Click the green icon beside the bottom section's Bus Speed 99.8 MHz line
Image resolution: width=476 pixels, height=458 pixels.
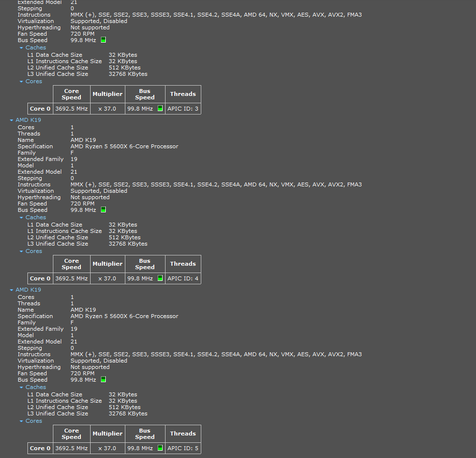coord(103,379)
